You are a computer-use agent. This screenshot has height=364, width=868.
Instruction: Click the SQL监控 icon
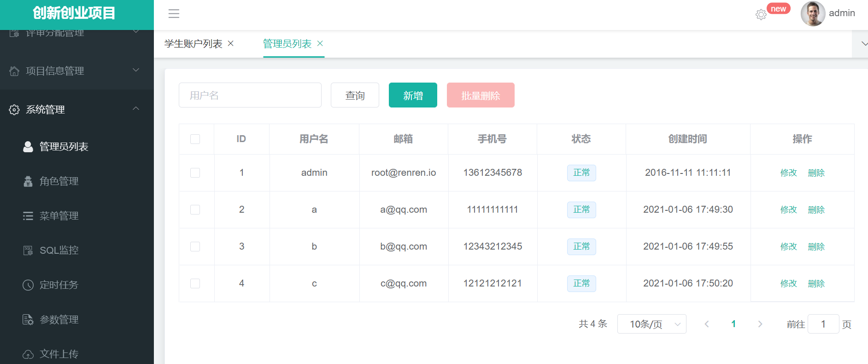pyautogui.click(x=28, y=251)
